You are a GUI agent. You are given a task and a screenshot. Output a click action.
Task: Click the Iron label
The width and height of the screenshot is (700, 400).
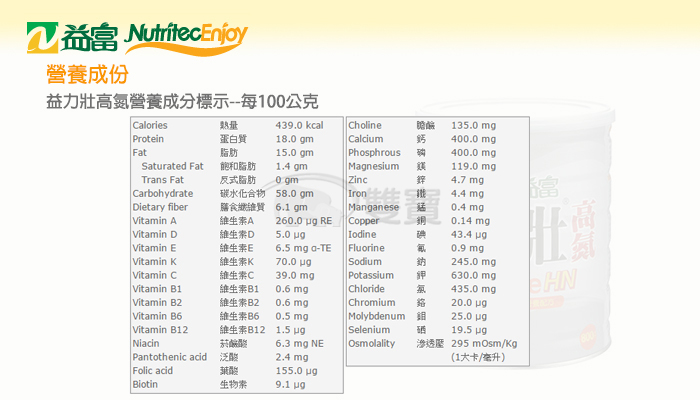(x=358, y=193)
